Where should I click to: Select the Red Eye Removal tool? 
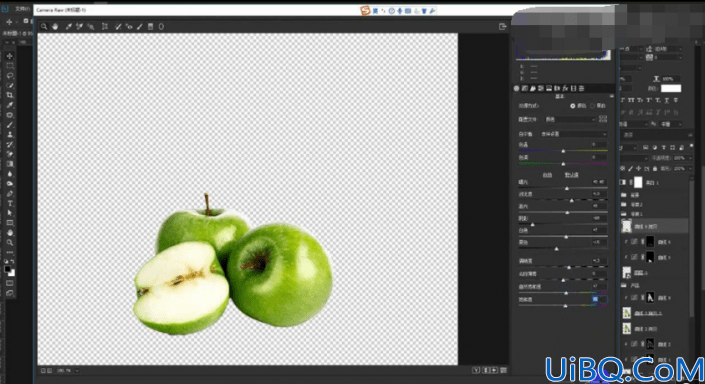pyautogui.click(x=129, y=27)
